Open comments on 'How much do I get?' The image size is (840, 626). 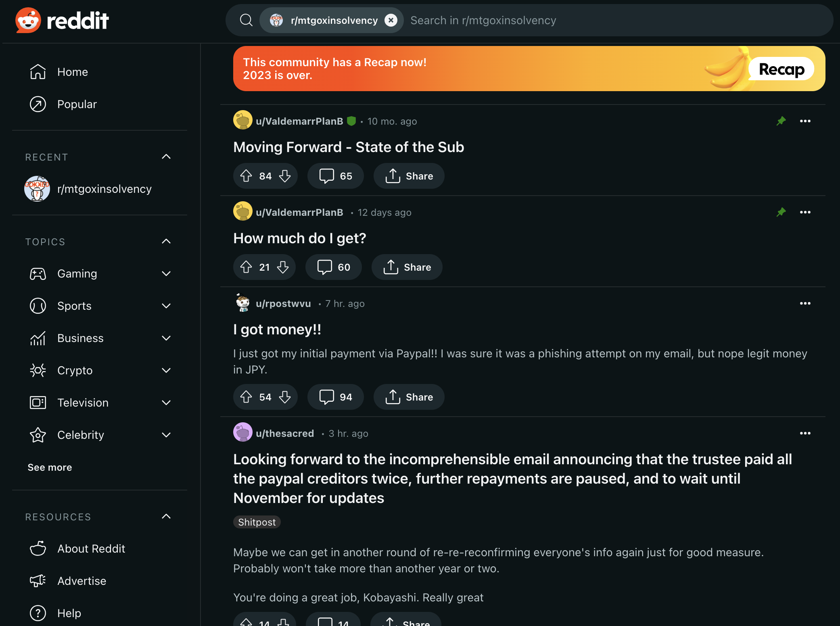(x=333, y=267)
